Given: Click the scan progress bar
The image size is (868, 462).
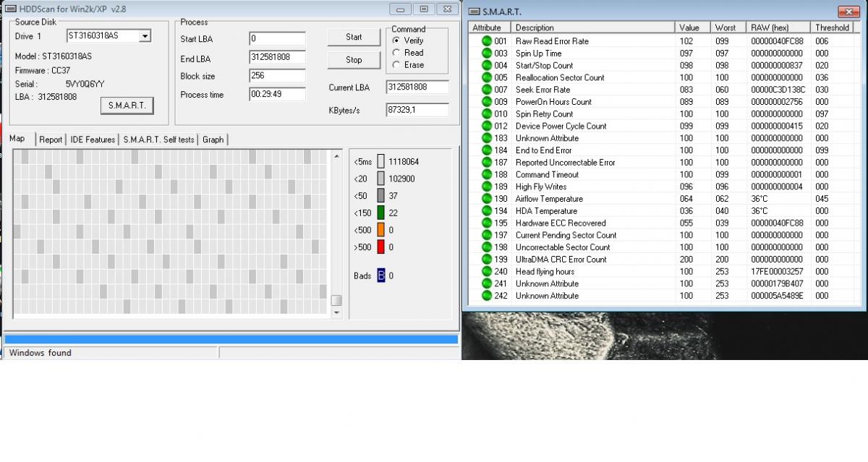Looking at the screenshot, I should [x=231, y=338].
